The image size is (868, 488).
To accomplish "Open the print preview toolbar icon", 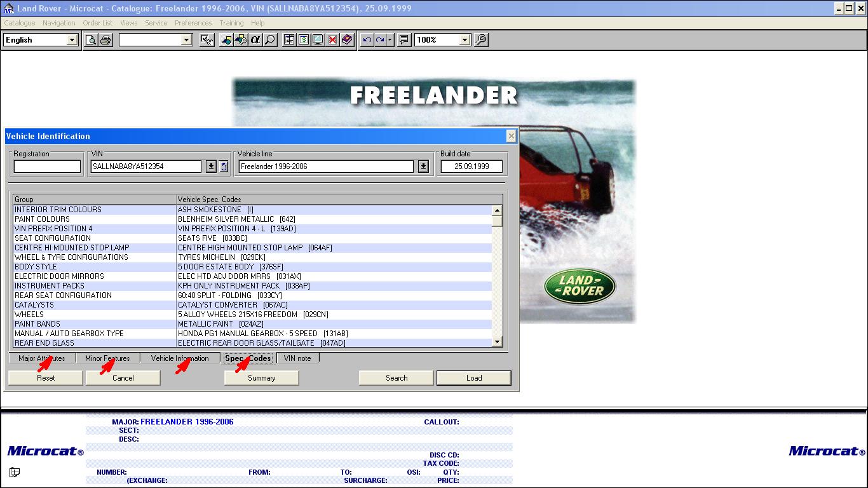I will tap(92, 40).
